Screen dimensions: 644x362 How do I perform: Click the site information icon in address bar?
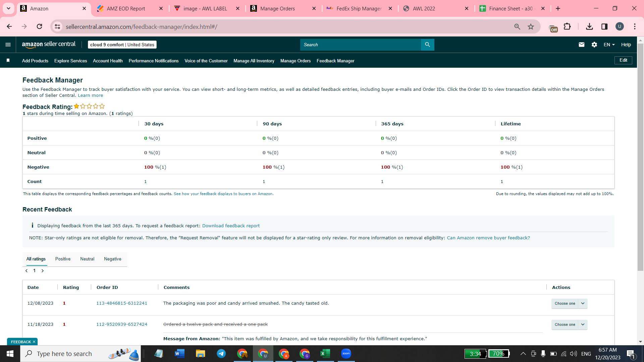click(x=58, y=26)
